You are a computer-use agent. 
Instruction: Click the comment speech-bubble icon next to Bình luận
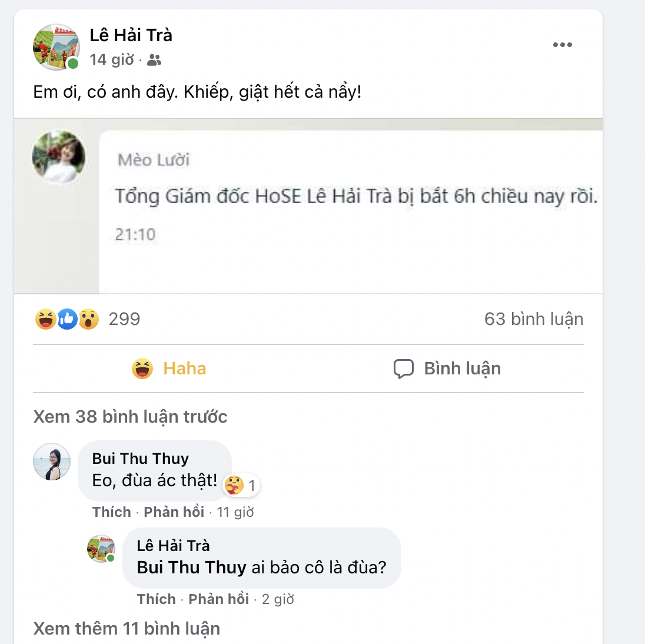(x=403, y=368)
